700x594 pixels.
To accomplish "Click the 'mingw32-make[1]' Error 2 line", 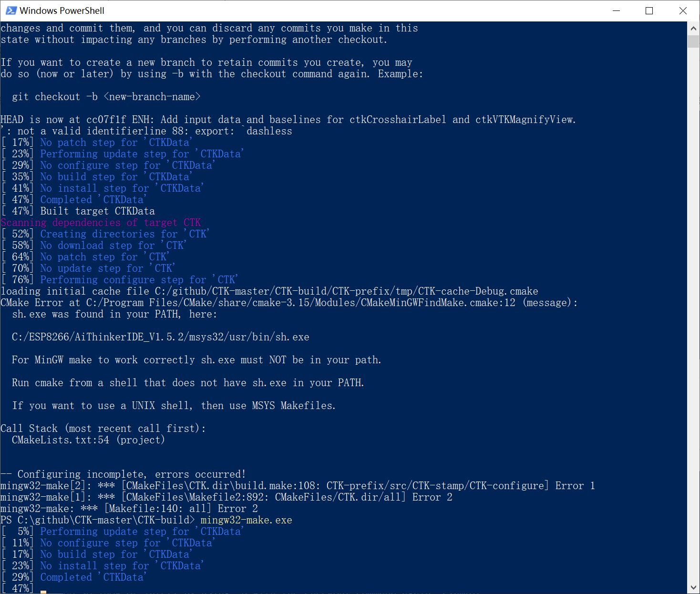I will [226, 497].
